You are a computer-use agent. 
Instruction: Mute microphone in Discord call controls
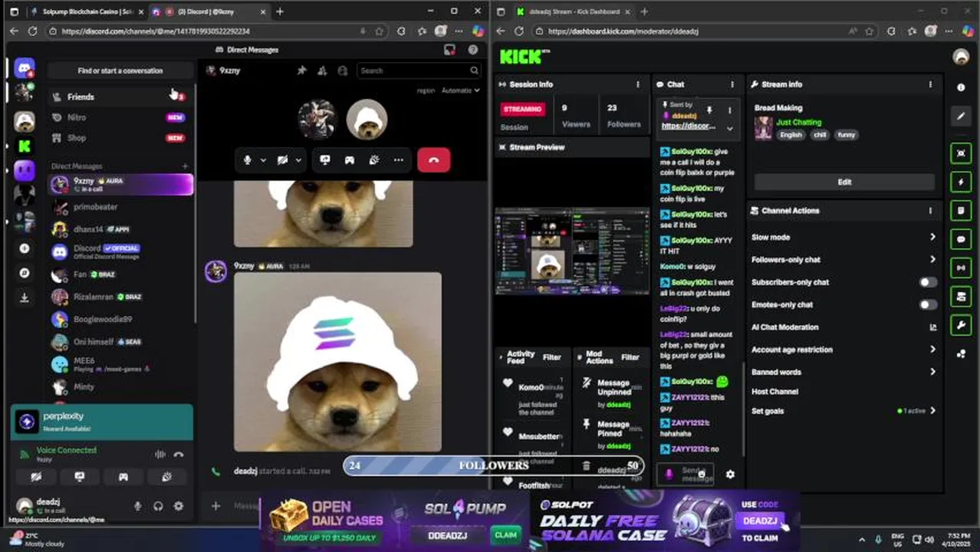[x=248, y=159]
